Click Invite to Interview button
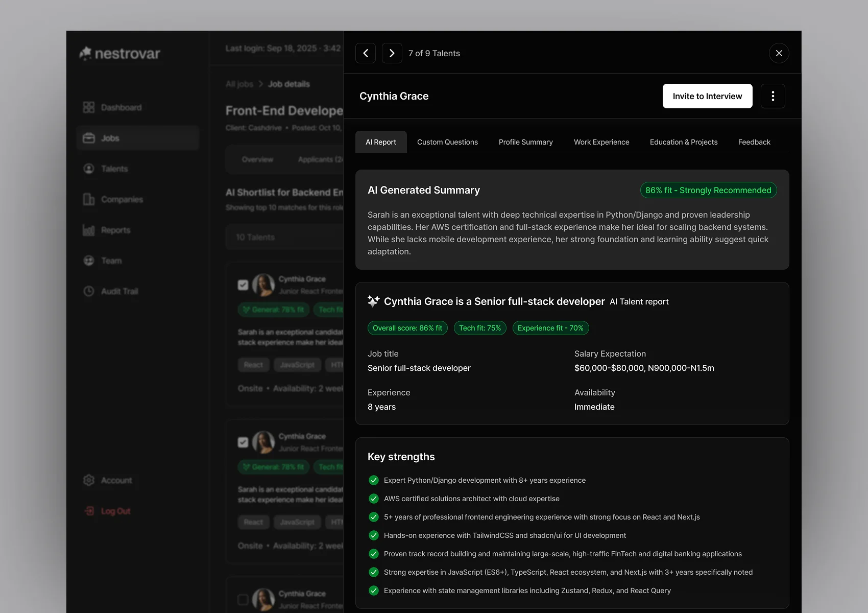The width and height of the screenshot is (868, 613). (x=708, y=96)
